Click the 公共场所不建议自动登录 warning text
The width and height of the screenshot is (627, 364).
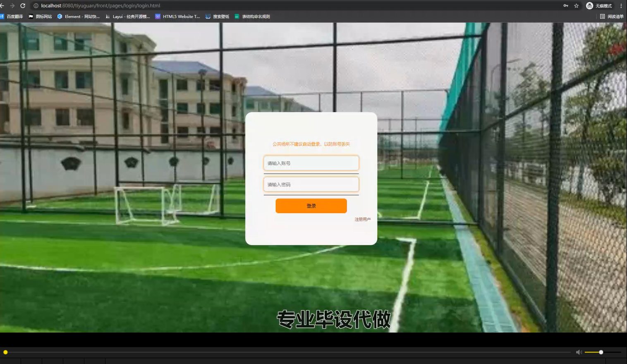click(x=311, y=144)
